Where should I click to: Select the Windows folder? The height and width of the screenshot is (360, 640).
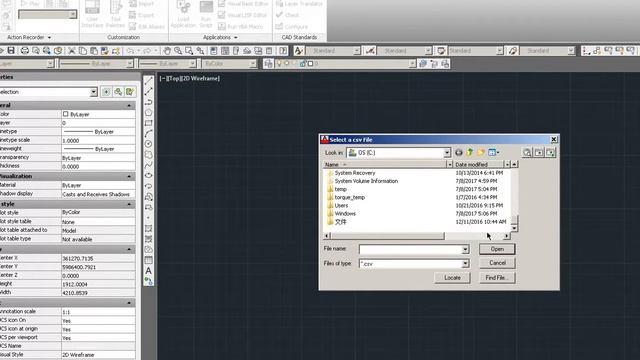345,213
